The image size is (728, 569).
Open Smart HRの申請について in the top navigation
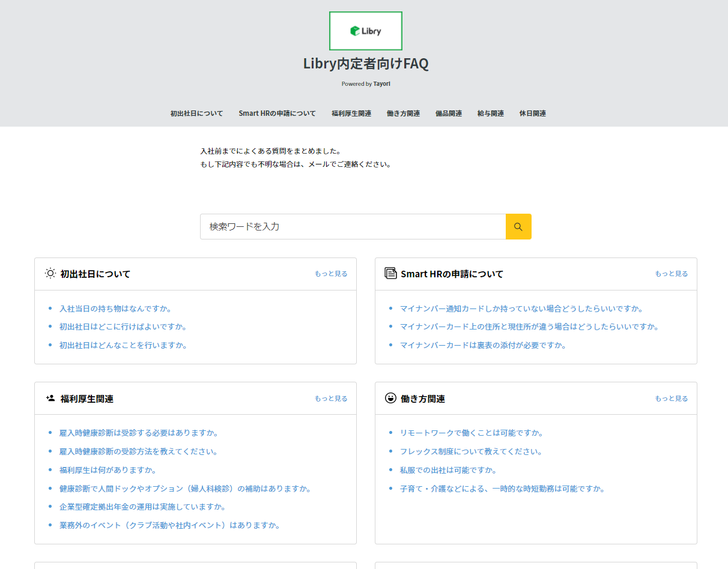pyautogui.click(x=277, y=113)
